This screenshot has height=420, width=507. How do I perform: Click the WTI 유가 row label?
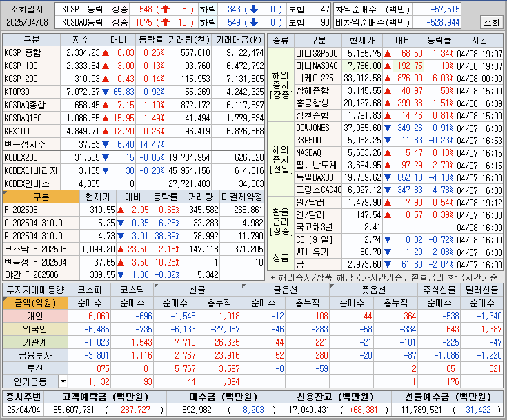pyautogui.click(x=318, y=252)
